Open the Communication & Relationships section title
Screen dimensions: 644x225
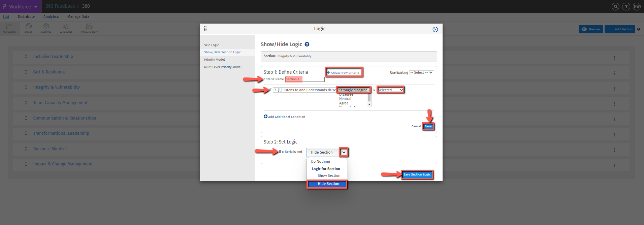[64, 118]
